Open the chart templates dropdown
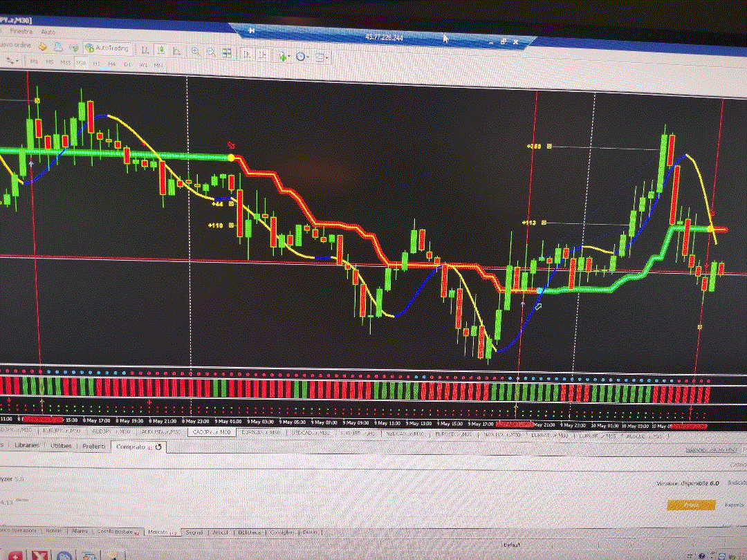747x560 pixels. click(x=321, y=57)
